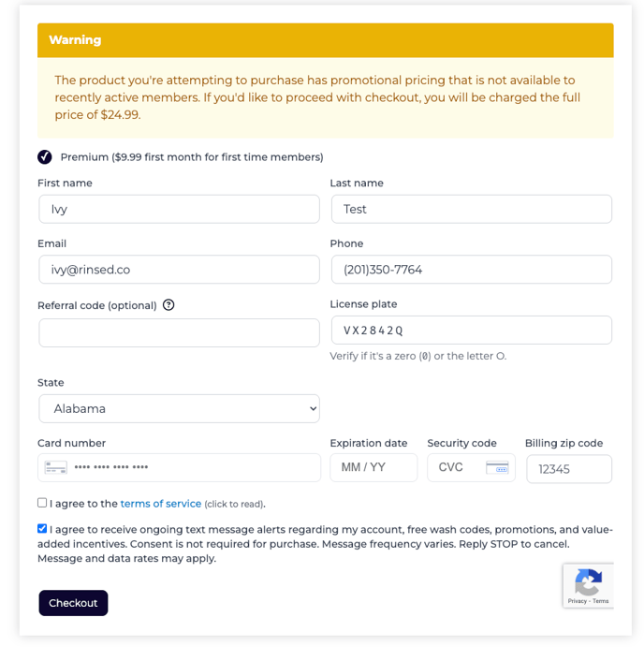Click the credit card icon in Card number field
Image resolution: width=644 pixels, height=647 pixels.
coord(56,467)
